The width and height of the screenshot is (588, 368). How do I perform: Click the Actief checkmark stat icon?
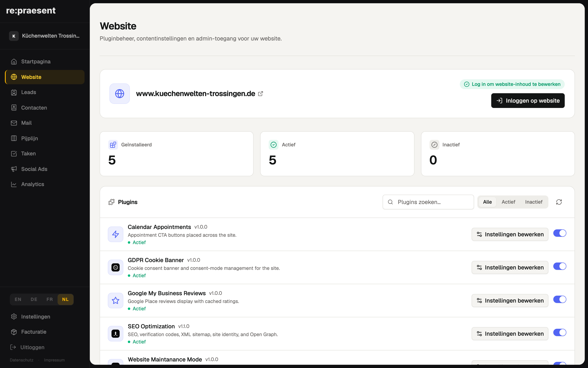pos(274,145)
